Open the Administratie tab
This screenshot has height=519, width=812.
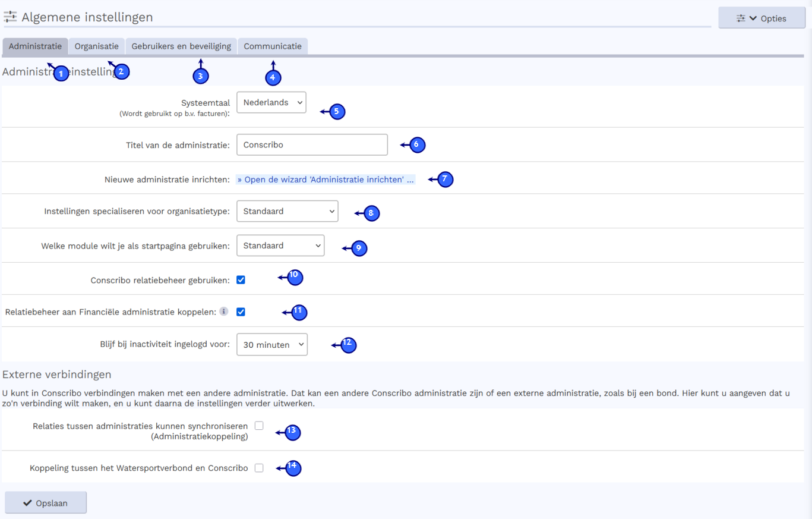click(35, 46)
